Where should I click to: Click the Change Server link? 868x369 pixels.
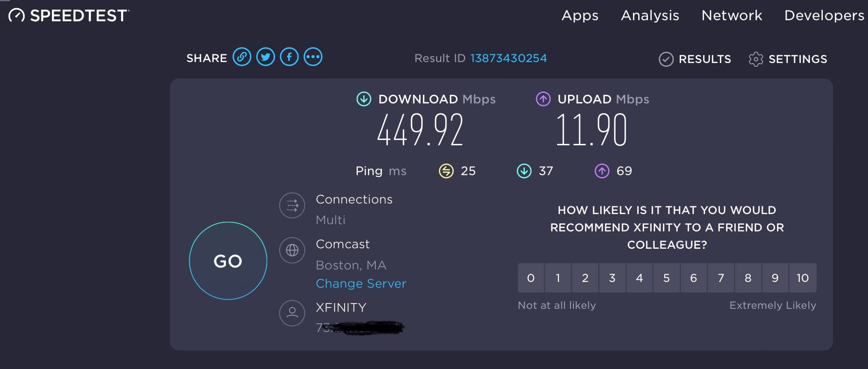[x=360, y=283]
